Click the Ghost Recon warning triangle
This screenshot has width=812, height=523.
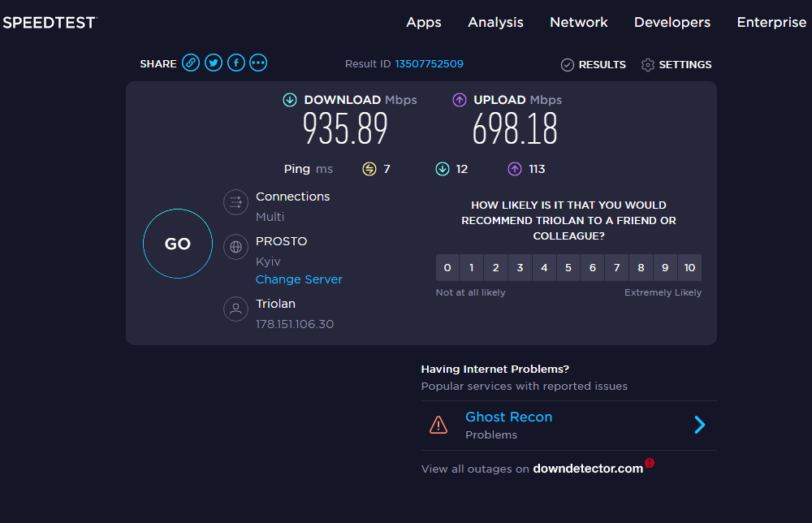tap(438, 425)
